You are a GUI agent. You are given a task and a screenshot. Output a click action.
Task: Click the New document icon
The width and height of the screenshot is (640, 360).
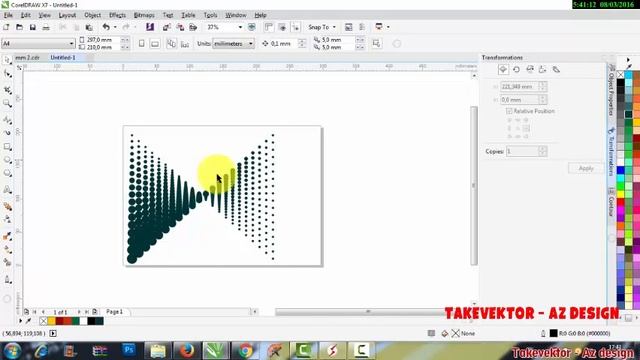tap(6, 27)
